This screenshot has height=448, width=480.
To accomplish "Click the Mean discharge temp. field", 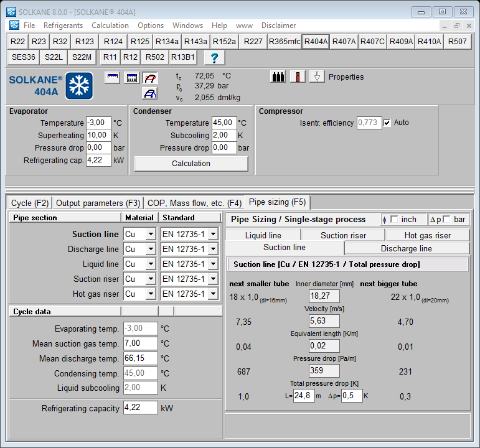I will click(x=141, y=358).
